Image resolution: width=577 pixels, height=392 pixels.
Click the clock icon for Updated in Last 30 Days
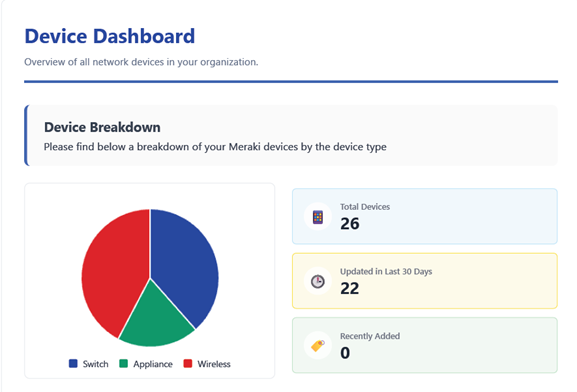tap(318, 282)
